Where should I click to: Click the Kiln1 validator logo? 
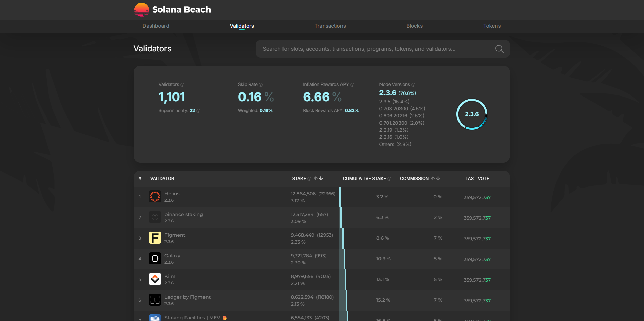(x=155, y=279)
